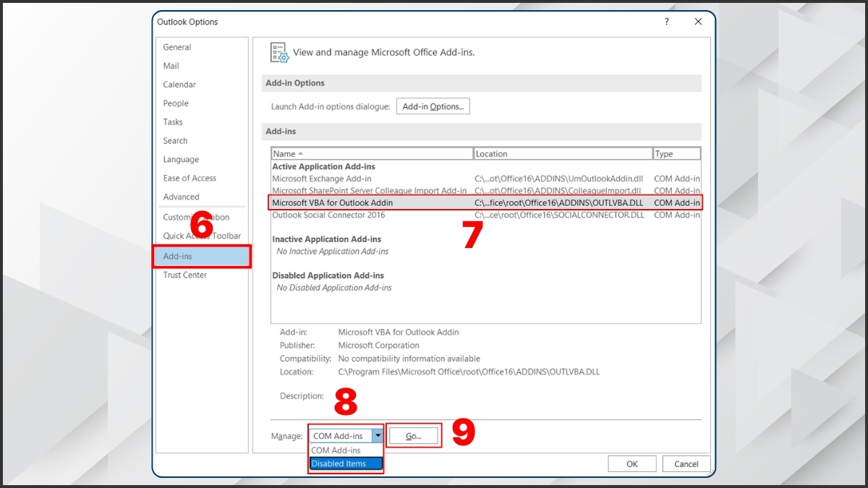Open Language options
The height and width of the screenshot is (488, 868).
point(181,160)
